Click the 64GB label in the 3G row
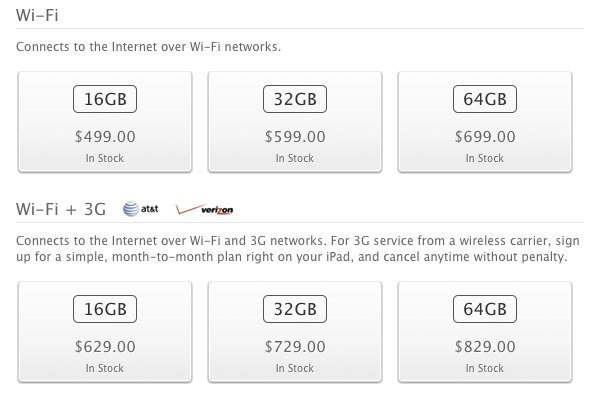The height and width of the screenshot is (403, 597). 485,309
